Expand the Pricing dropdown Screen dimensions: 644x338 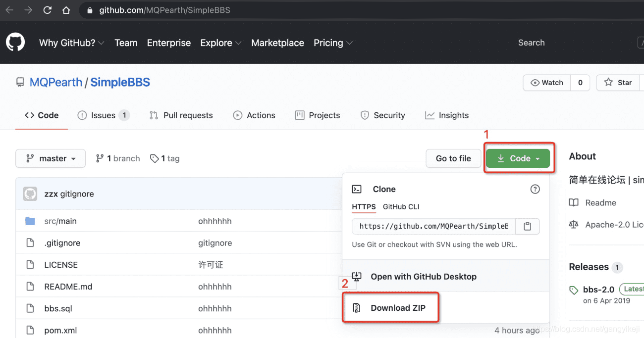[333, 43]
